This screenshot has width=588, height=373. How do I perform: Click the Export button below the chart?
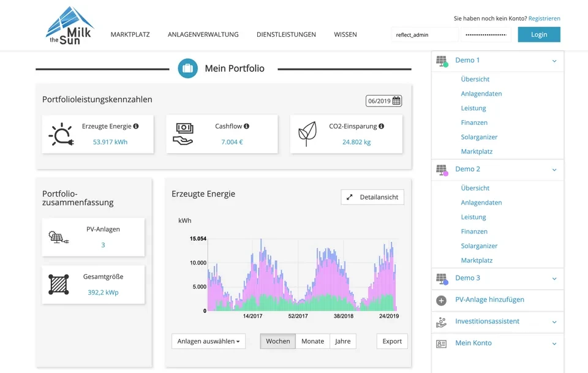(x=391, y=341)
